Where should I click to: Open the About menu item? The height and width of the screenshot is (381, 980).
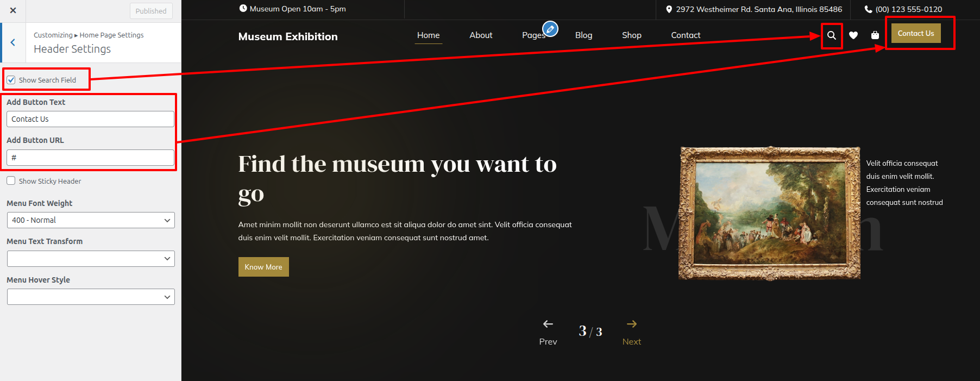(481, 35)
